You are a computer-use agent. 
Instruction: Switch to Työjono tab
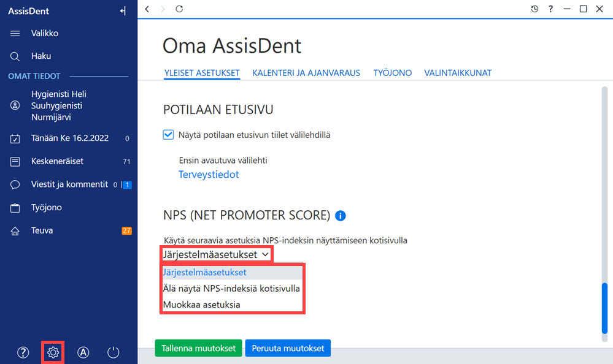coord(393,73)
